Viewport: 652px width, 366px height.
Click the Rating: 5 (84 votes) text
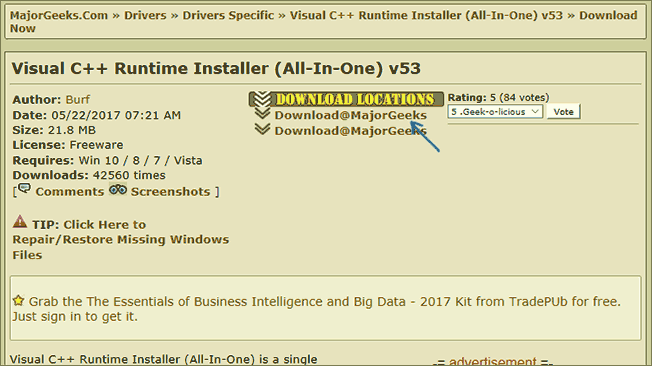[x=498, y=97]
